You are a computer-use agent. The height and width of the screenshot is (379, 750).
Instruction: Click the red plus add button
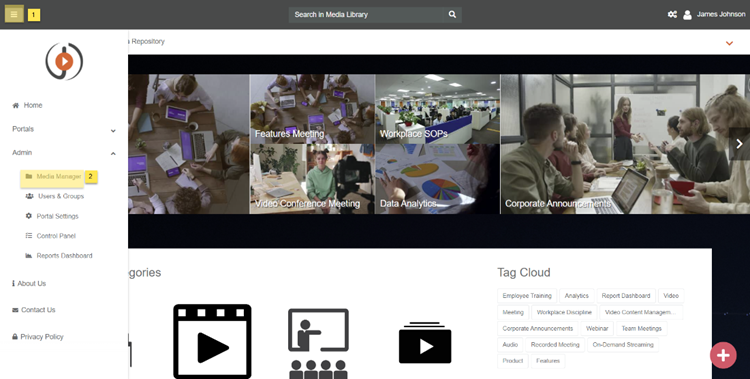coord(723,355)
